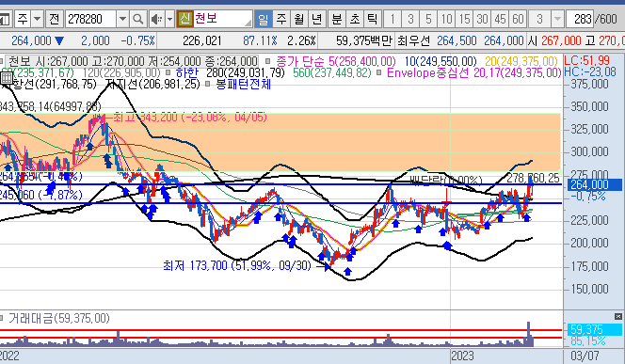The height and width of the screenshot is (364, 625).
Task: Click the -0.75% change value in the quote bar
Action: pyautogui.click(x=138, y=40)
